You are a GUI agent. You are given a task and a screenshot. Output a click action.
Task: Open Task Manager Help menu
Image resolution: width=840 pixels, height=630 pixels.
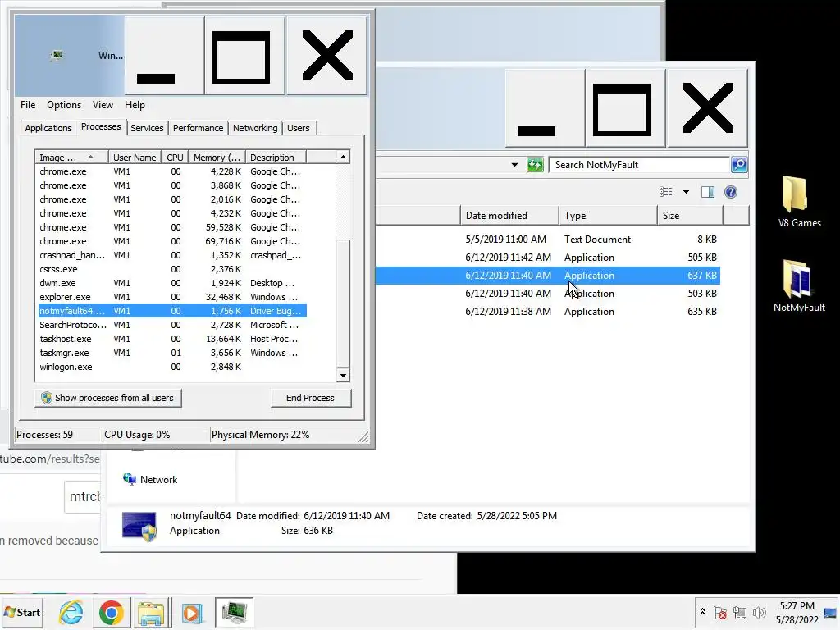[x=135, y=105]
